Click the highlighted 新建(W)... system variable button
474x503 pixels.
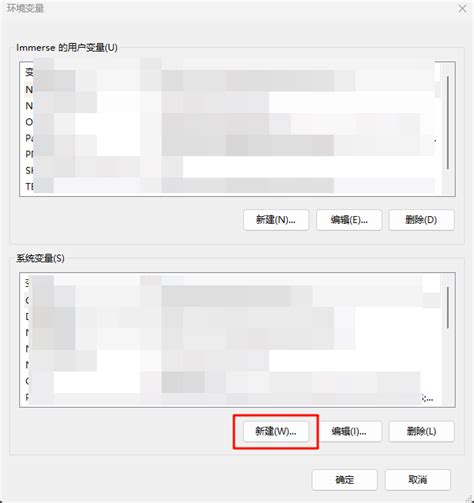coord(276,432)
